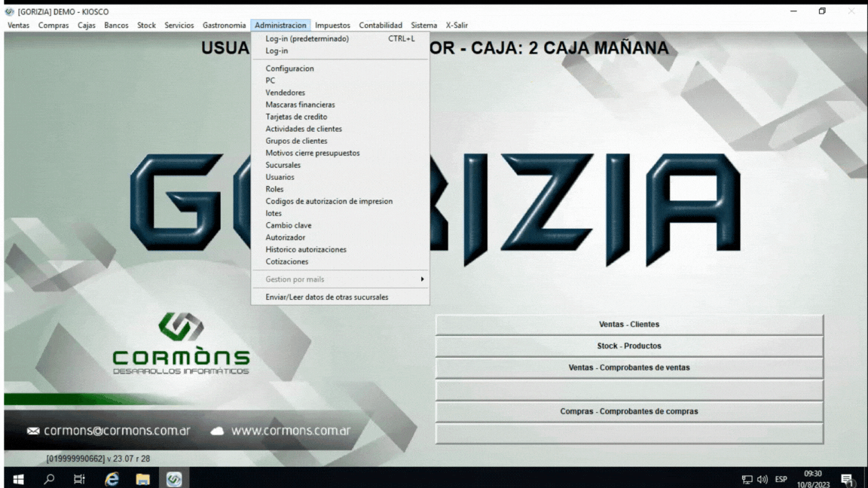Open Vendedores entry
The height and width of the screenshot is (488, 868).
click(341, 93)
